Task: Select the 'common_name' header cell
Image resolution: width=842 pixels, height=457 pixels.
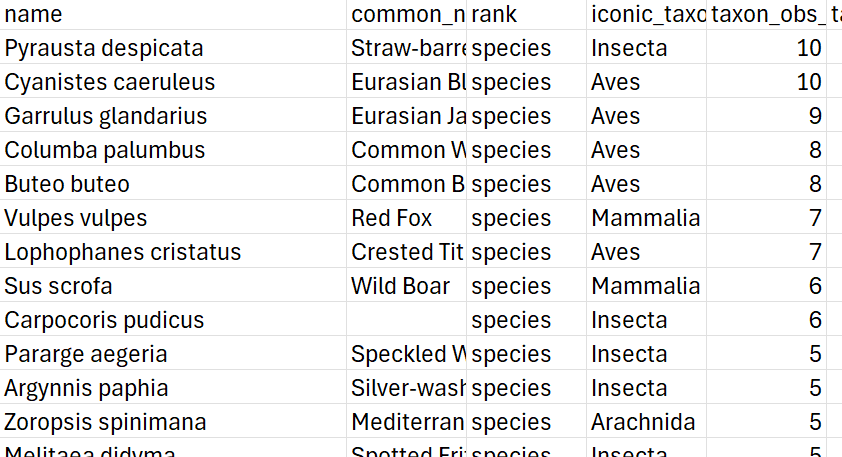Action: (x=406, y=14)
